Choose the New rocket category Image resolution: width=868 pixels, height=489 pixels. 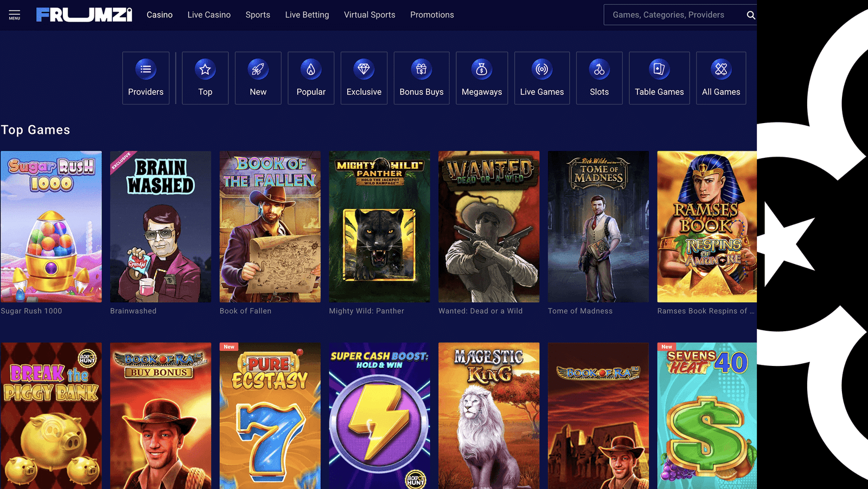pos(258,78)
